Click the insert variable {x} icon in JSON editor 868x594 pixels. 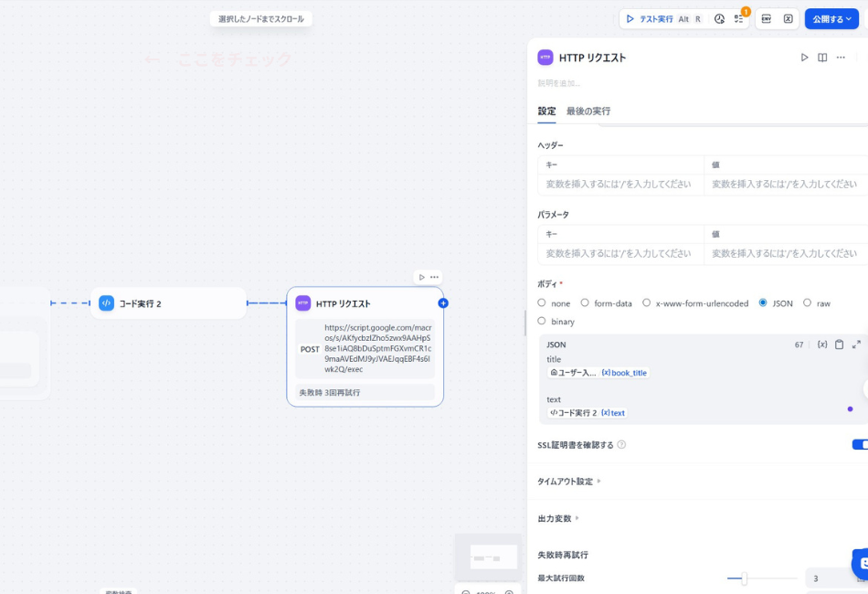click(822, 345)
